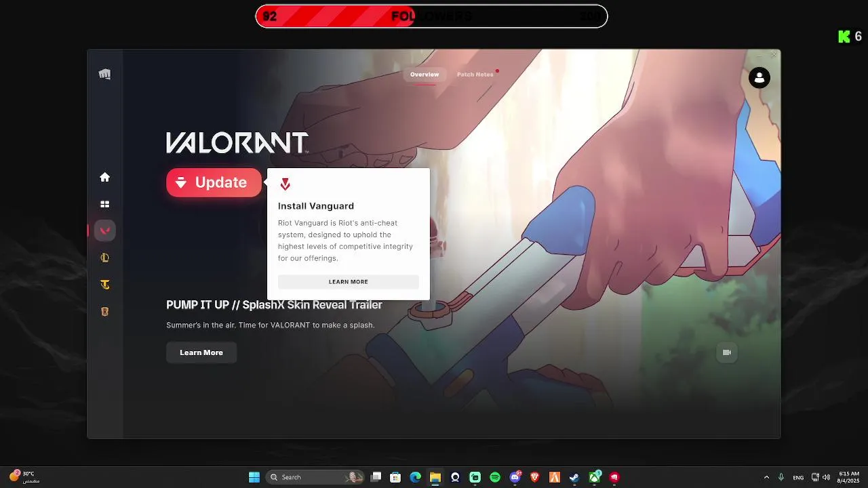Open Xbox app from taskbar

click(595, 477)
